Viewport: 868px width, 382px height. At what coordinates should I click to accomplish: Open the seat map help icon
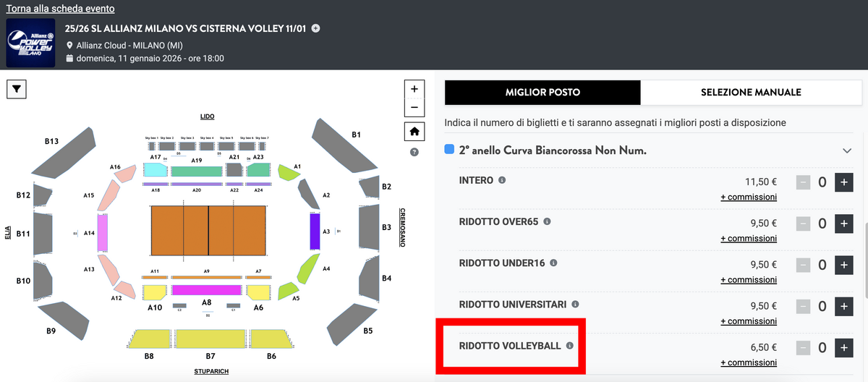(414, 152)
